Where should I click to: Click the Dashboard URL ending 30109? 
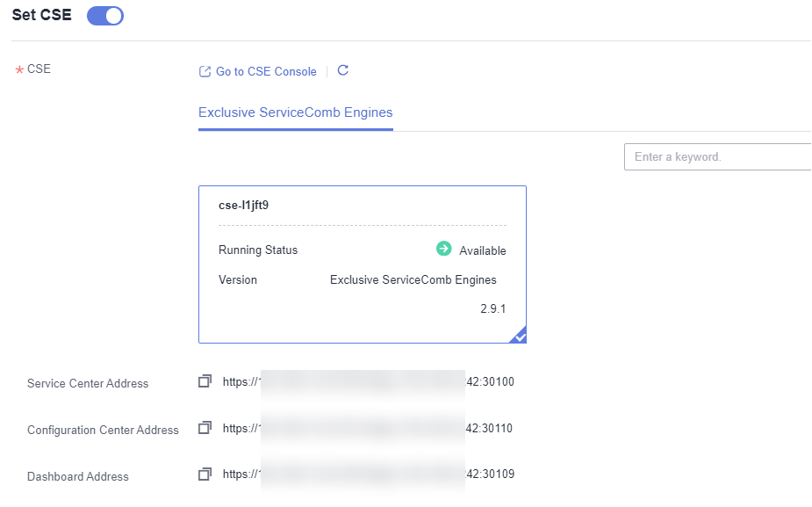pos(368,474)
